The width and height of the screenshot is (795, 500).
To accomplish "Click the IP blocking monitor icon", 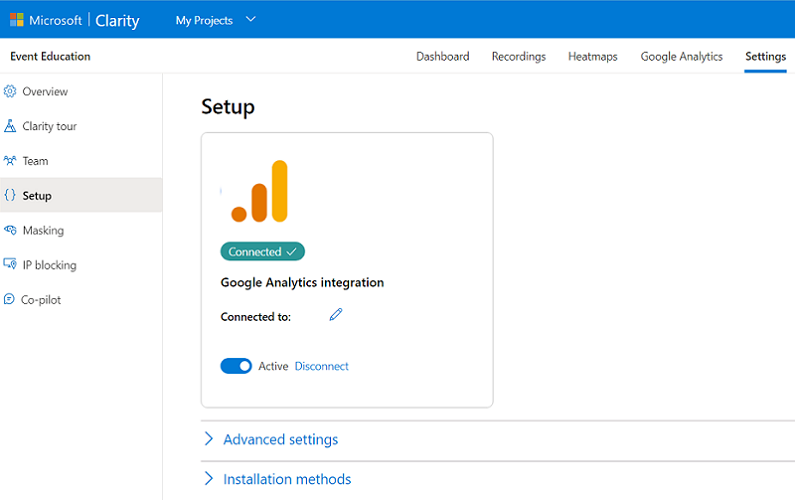I will [10, 264].
